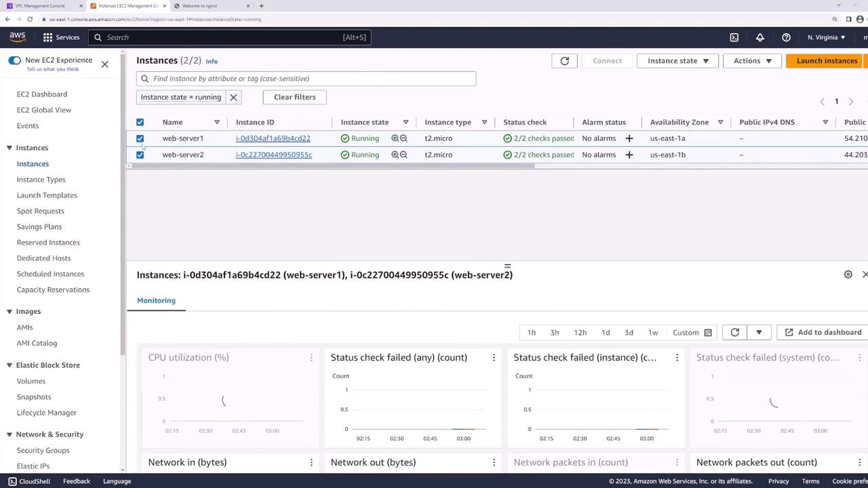Viewport: 868px width, 488px height.
Task: Open monitoring panel settings gear
Action: pyautogui.click(x=848, y=274)
